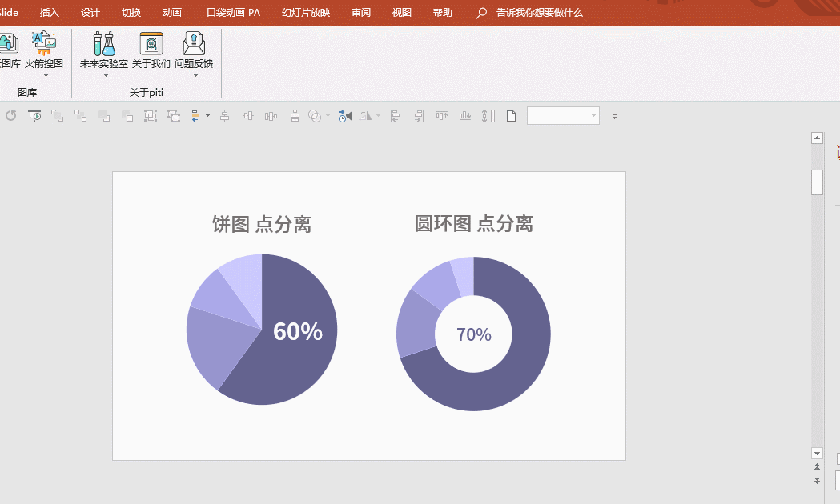
Task: Click the redo/repeat arrow icon
Action: [x=10, y=115]
